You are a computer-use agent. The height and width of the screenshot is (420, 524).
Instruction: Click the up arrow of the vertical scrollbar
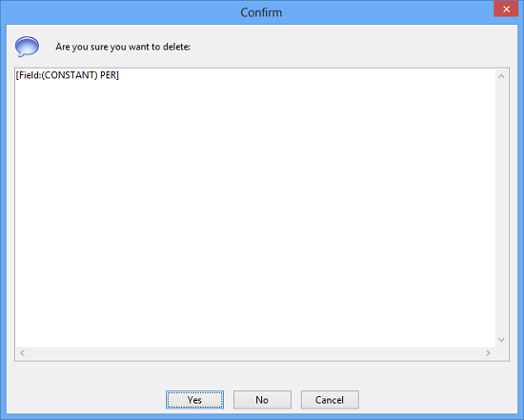(501, 76)
